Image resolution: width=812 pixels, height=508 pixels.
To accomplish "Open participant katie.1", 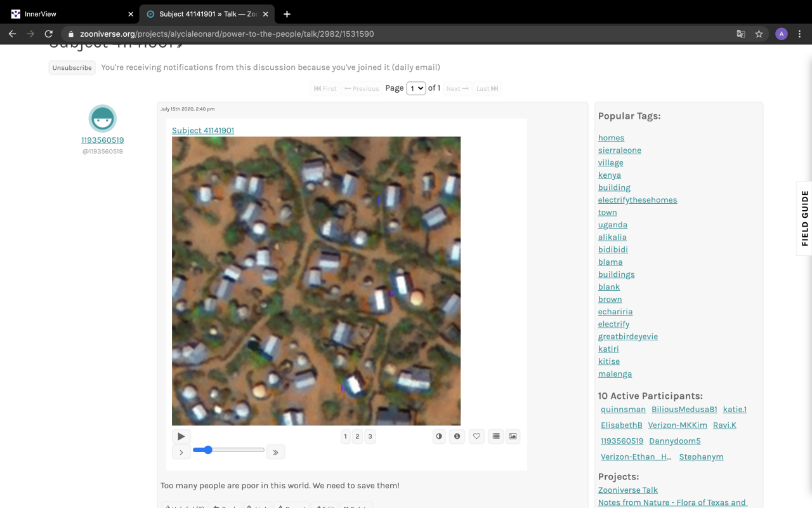I will 735,410.
